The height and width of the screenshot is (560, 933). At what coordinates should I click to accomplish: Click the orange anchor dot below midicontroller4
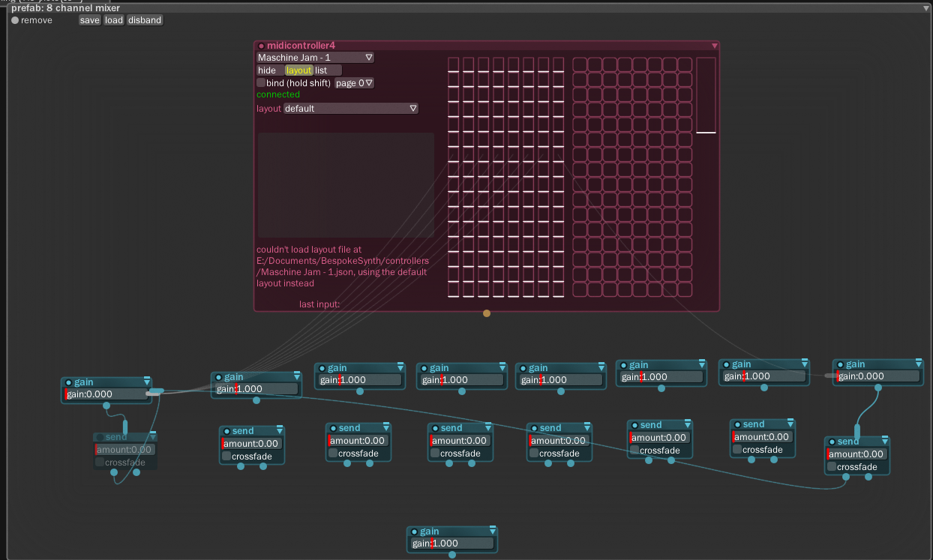[x=486, y=313]
